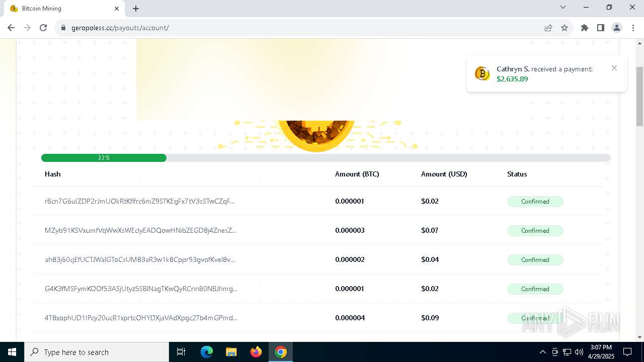Image resolution: width=644 pixels, height=362 pixels.
Task: Open the taskbar clock and date
Action: 601,352
